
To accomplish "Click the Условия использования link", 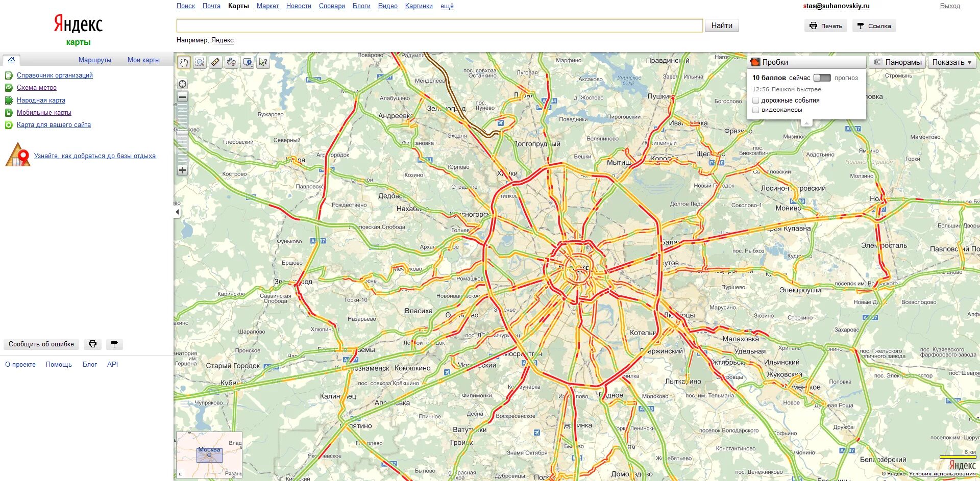I will click(x=942, y=474).
